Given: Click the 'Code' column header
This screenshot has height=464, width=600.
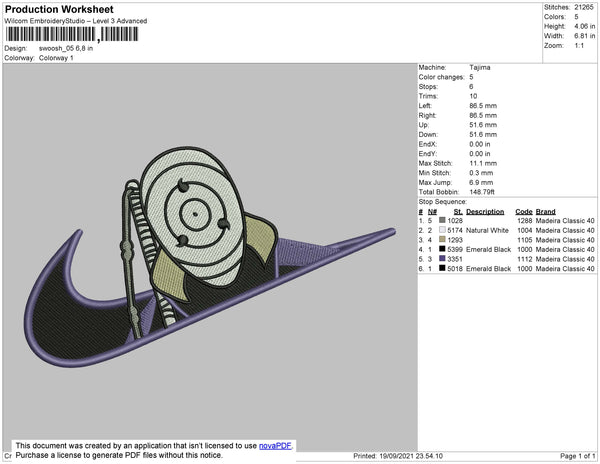Looking at the screenshot, I should point(523,212).
